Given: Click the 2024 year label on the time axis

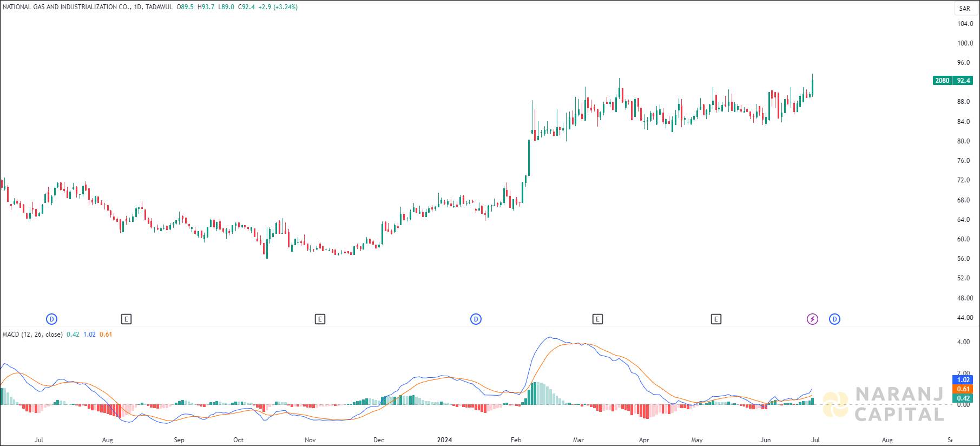Looking at the screenshot, I should (x=444, y=440).
